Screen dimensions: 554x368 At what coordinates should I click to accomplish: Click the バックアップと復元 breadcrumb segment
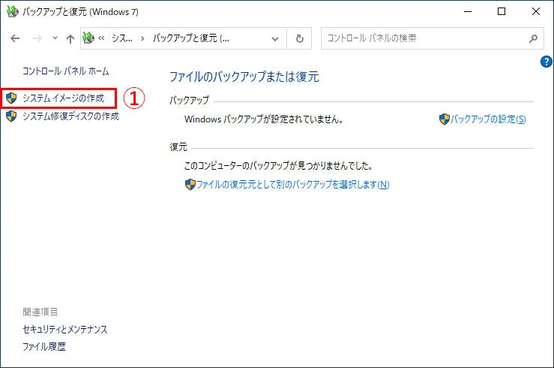pyautogui.click(x=191, y=38)
